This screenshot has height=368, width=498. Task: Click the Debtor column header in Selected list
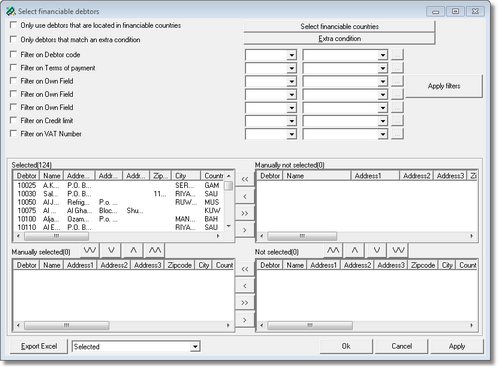point(26,176)
